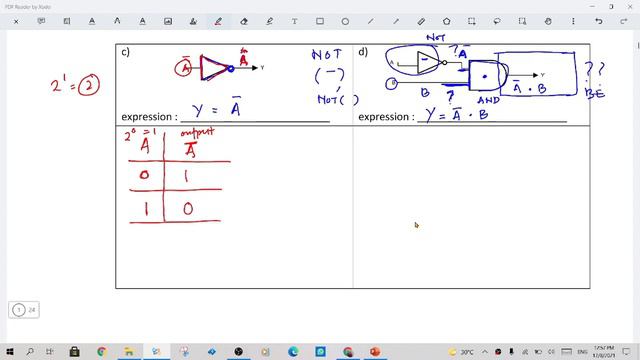Select the image stamp tool
The width and height of the screenshot is (640, 360).
pos(168,21)
